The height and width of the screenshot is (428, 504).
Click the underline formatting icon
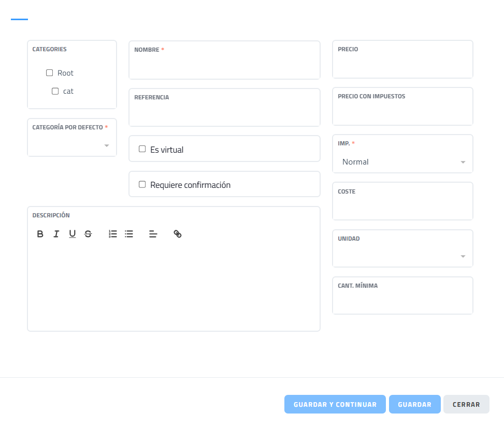(72, 234)
